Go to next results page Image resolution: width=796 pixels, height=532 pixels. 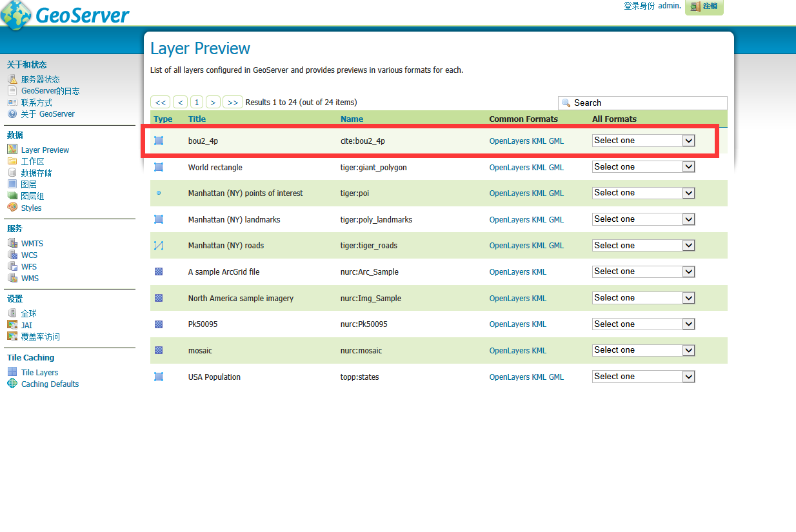point(213,102)
